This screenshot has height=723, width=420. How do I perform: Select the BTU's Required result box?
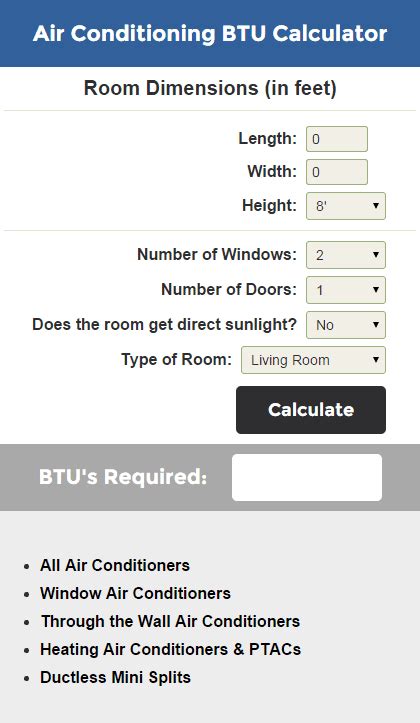307,477
